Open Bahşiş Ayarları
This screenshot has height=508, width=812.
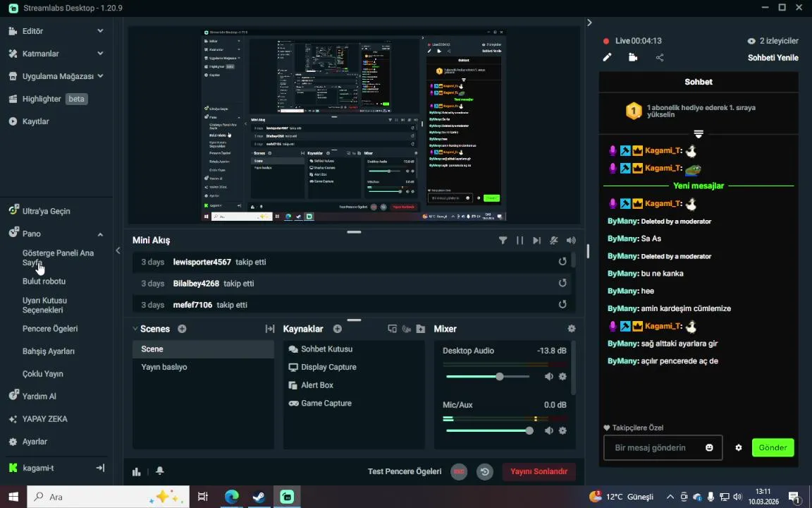pyautogui.click(x=49, y=351)
